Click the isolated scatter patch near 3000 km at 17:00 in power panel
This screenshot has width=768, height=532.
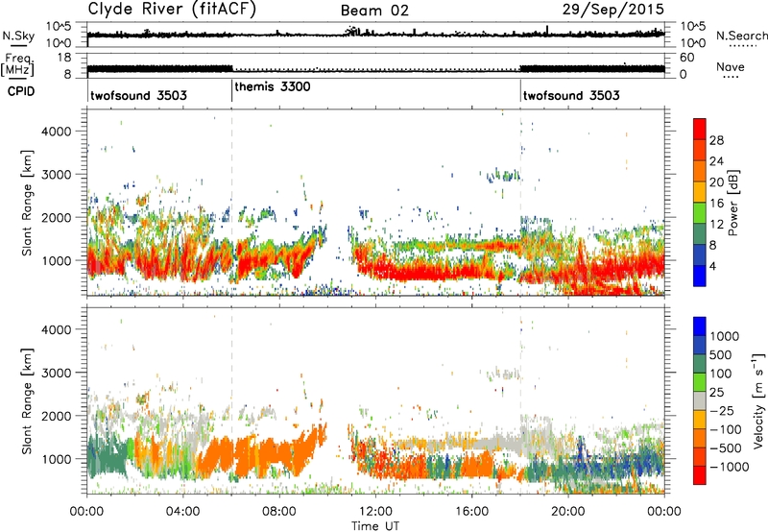[502, 175]
